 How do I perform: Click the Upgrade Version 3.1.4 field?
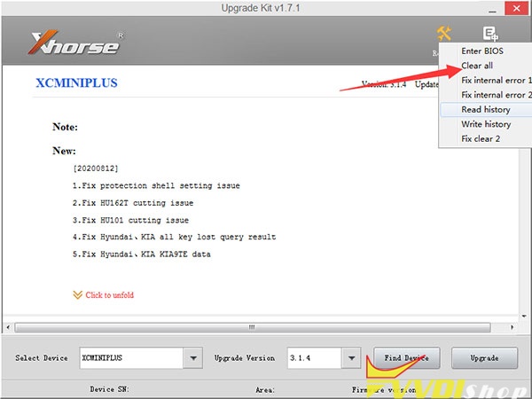[311, 358]
